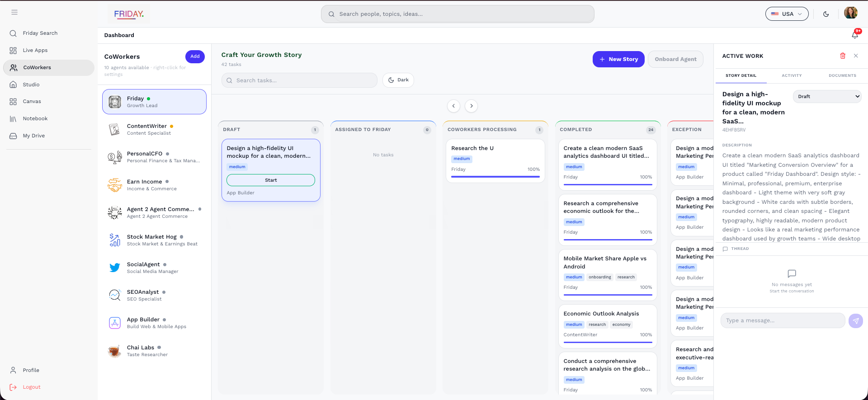Select the SocialAgent Twitter bird icon

click(115, 268)
